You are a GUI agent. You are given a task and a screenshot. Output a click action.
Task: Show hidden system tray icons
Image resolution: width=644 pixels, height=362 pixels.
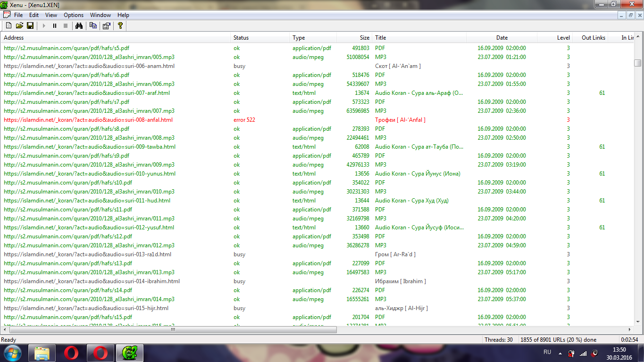click(x=560, y=353)
